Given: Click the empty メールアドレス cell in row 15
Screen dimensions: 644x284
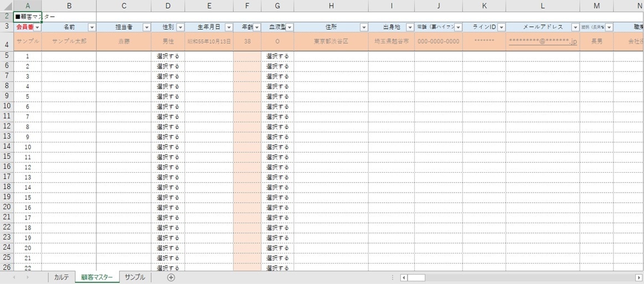Looking at the screenshot, I should point(543,157).
